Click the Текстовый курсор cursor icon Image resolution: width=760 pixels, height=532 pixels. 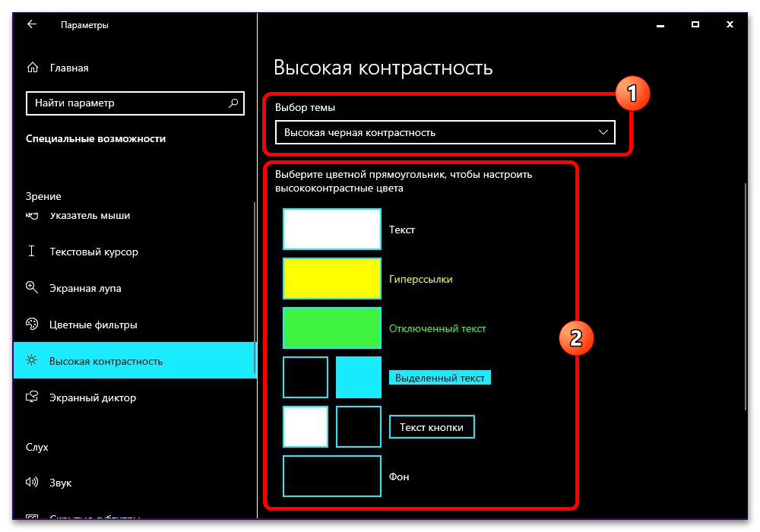(32, 252)
